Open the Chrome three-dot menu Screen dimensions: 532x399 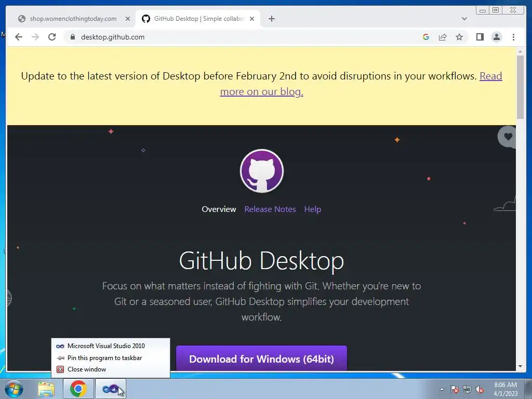tap(513, 37)
